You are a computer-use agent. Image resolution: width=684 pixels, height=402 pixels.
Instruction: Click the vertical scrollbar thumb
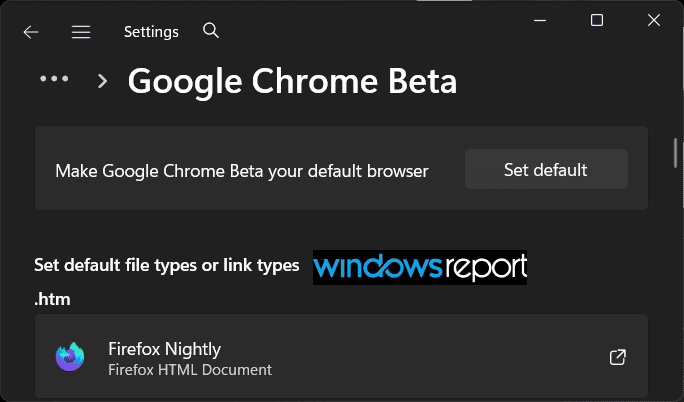[675, 153]
